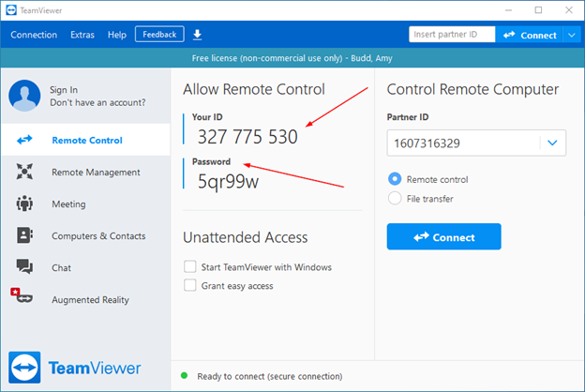Open Remote Management icon in sidebar

(24, 172)
